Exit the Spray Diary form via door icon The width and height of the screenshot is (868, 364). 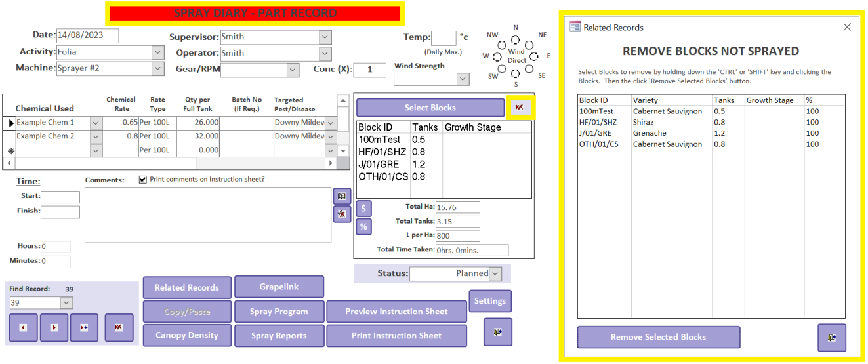click(498, 332)
